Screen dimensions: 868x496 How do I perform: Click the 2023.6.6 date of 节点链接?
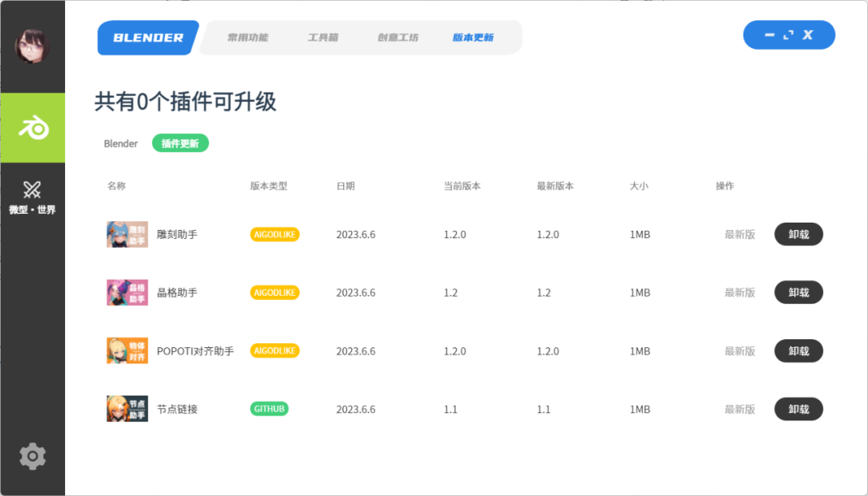click(x=356, y=409)
